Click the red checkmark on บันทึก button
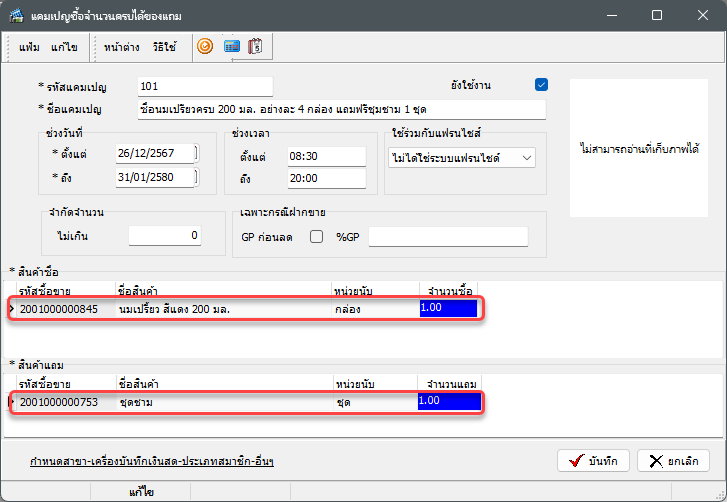Image resolution: width=727 pixels, height=502 pixels. click(575, 460)
